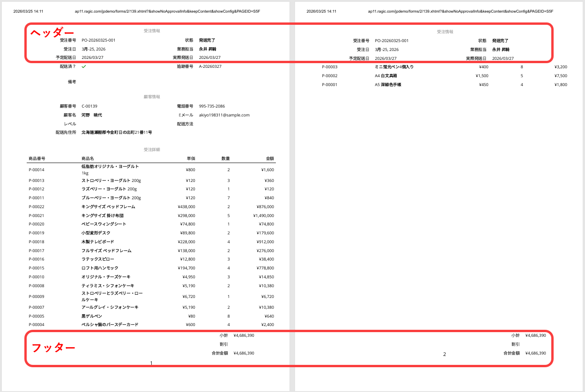Screen dimensions: 585x392
Task: Click the customer number C-00139
Action: 89,106
